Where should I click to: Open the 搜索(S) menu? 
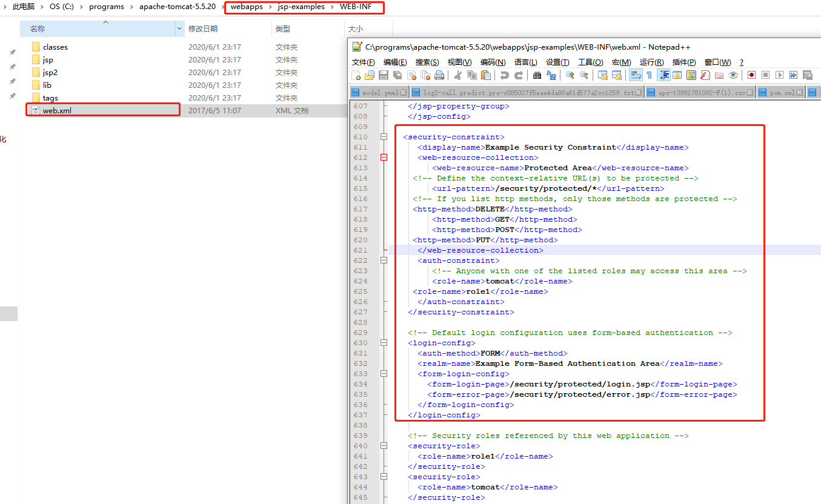[x=427, y=62]
